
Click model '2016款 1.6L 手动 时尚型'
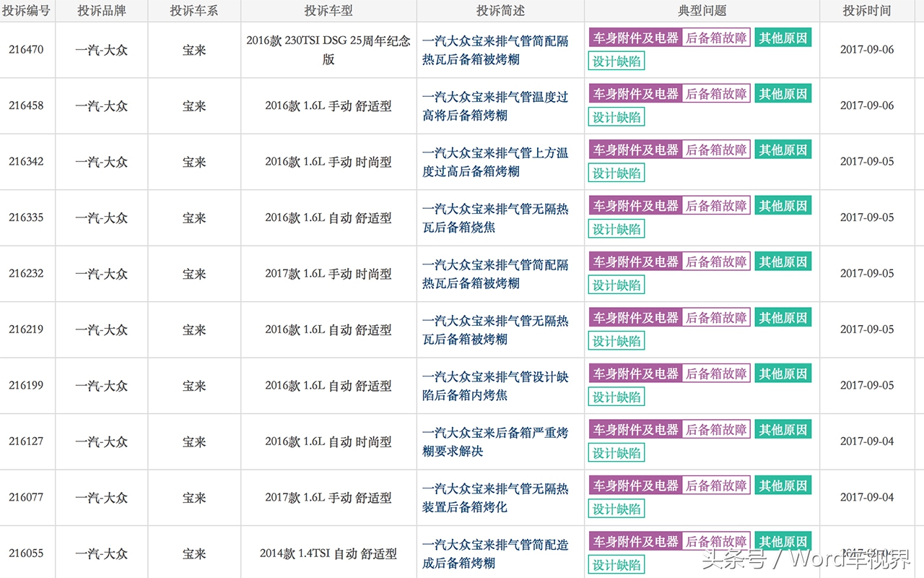[328, 162]
